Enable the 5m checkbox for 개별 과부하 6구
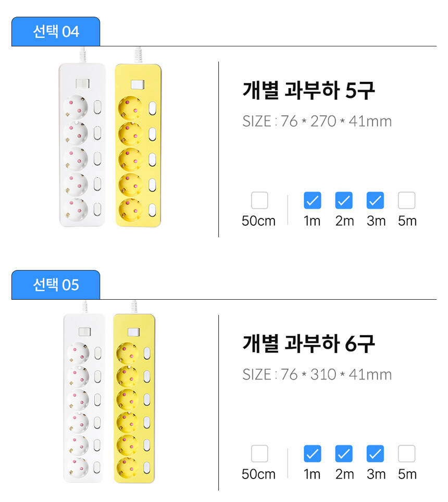448x502 pixels. point(406,454)
